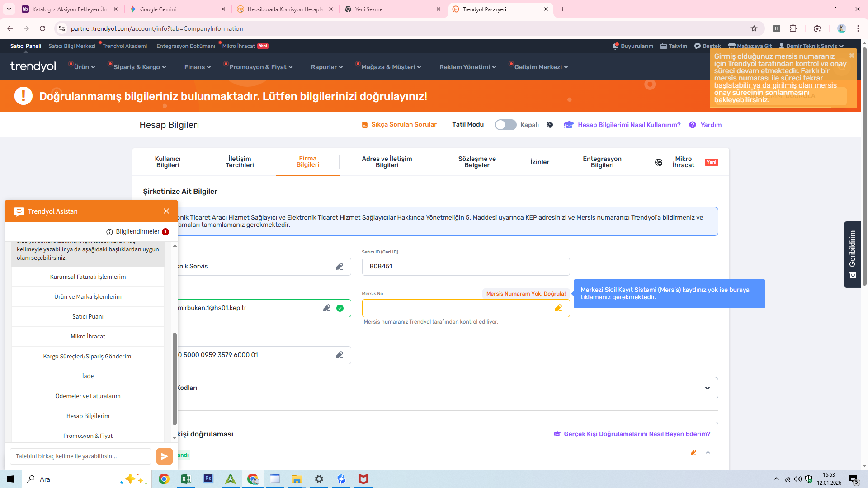Open the Windows Start menu

(11, 479)
